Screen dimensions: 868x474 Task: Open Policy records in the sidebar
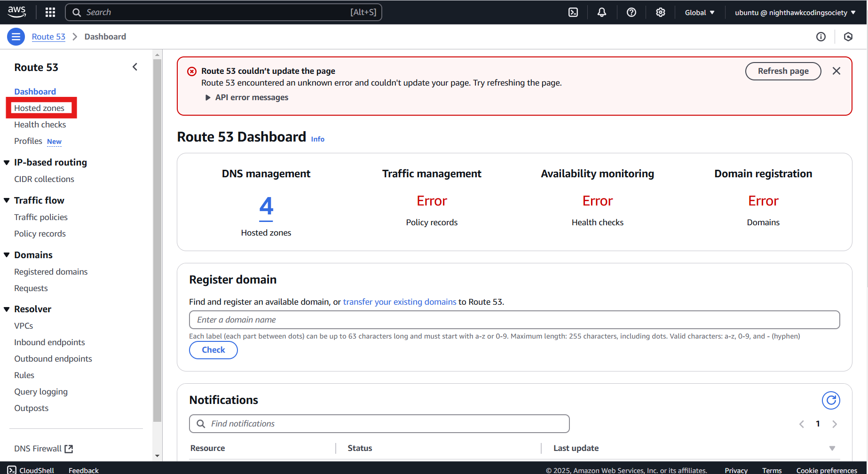[x=40, y=234]
